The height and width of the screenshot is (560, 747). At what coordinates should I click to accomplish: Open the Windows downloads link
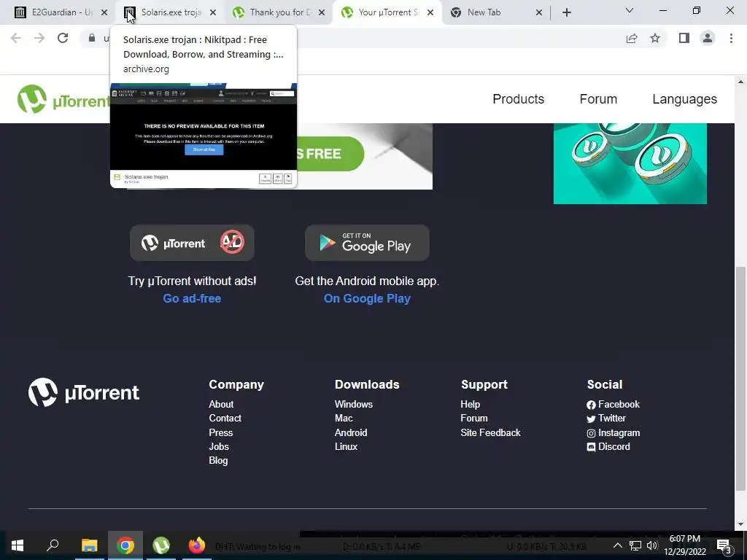354,404
